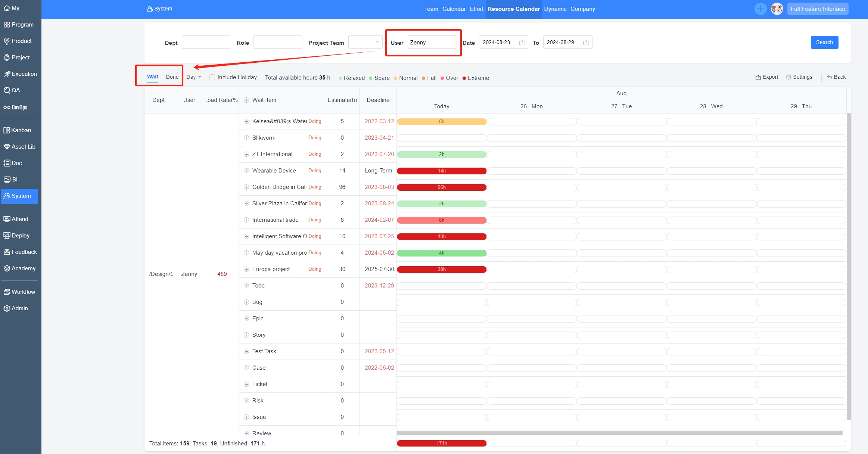Open the Effort tab in top navigation
This screenshot has height=454, width=868.
[x=476, y=9]
